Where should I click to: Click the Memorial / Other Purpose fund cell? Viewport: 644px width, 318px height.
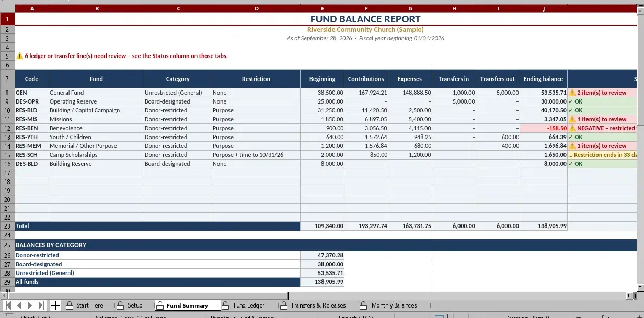click(96, 146)
